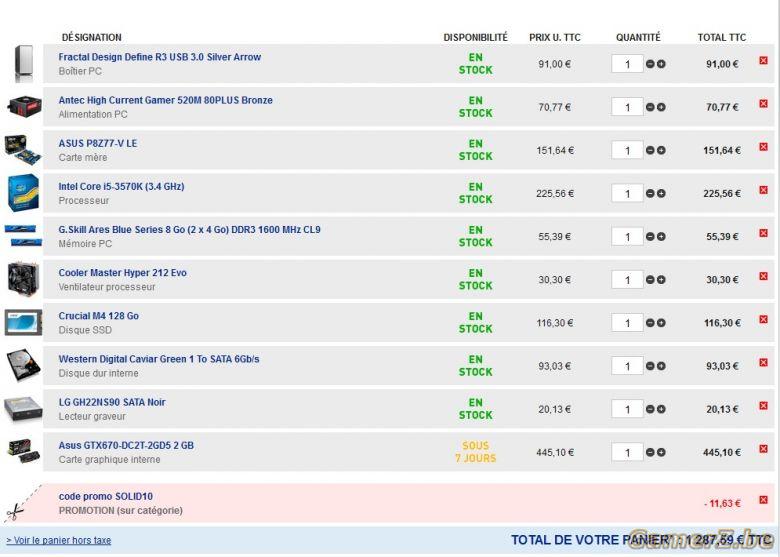Decrease quantity of LG GH22NS90 drive
The width and height of the screenshot is (780, 557).
[650, 409]
